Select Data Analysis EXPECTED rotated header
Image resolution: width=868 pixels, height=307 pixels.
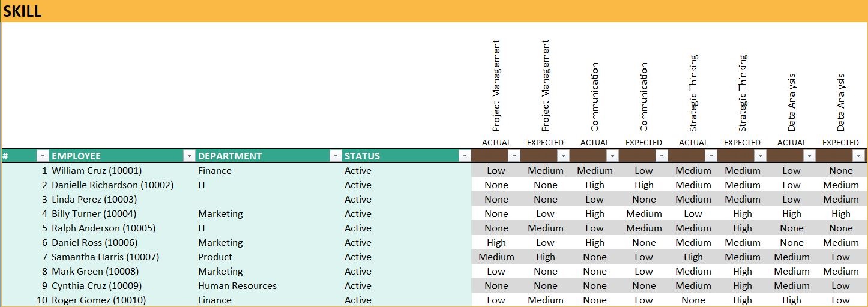click(841, 102)
